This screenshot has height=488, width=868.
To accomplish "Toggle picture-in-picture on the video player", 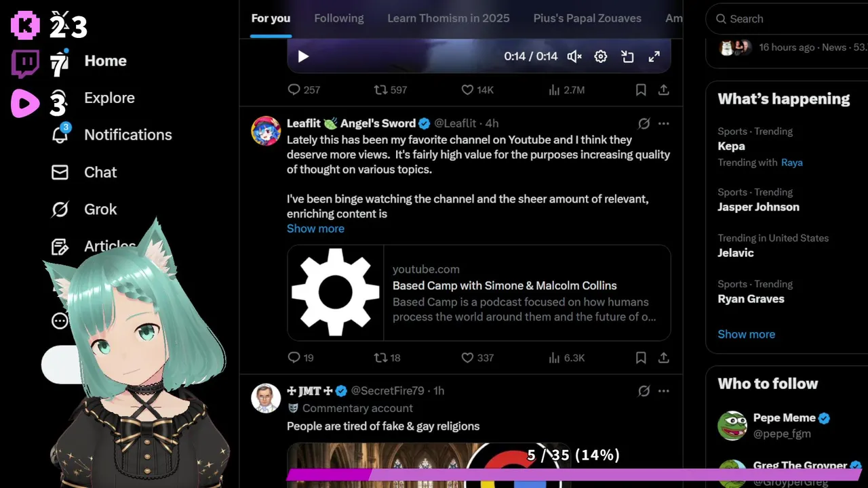I will (627, 57).
